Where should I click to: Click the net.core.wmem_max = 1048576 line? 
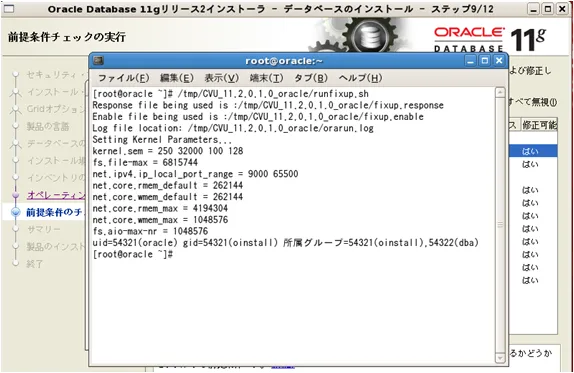(x=160, y=220)
